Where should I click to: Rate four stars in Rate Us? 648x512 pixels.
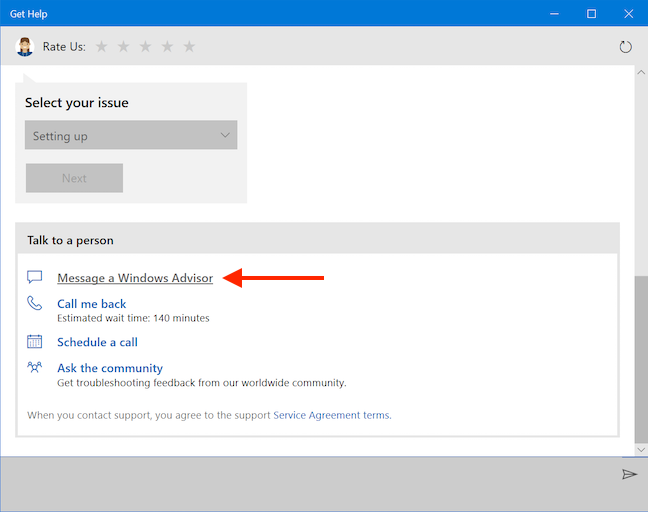167,46
